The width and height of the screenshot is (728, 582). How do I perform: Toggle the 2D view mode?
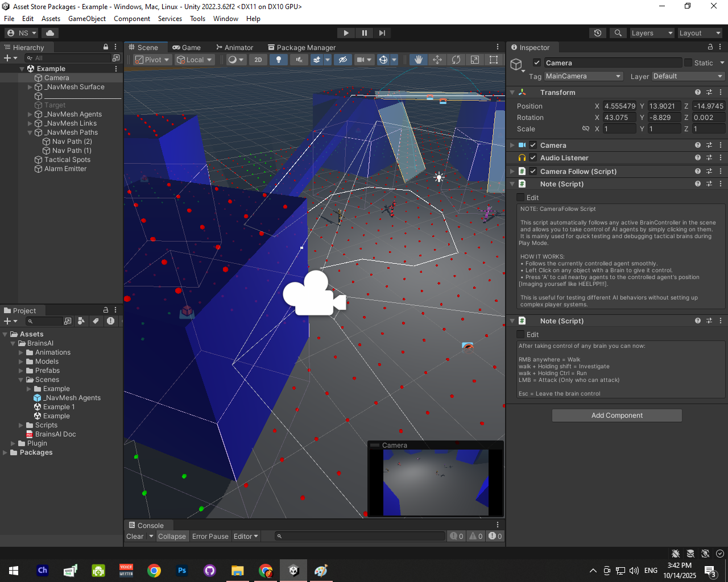coord(258,60)
